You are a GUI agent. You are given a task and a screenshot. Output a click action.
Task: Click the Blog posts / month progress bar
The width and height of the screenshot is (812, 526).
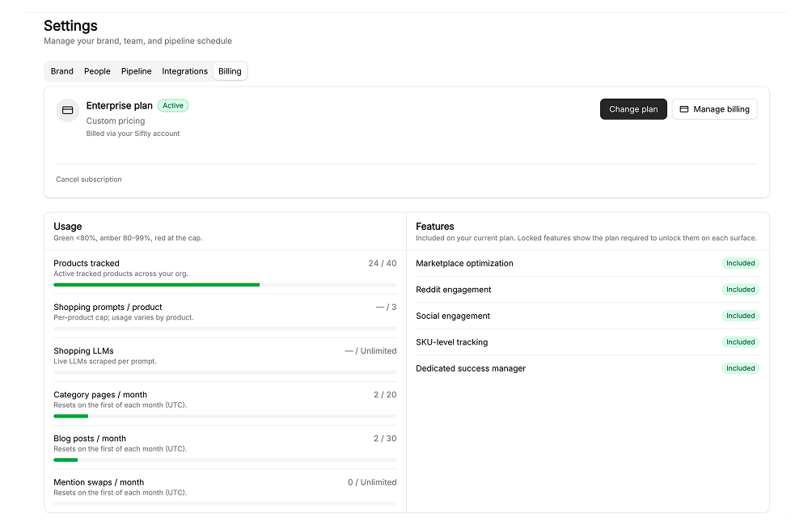(225, 460)
